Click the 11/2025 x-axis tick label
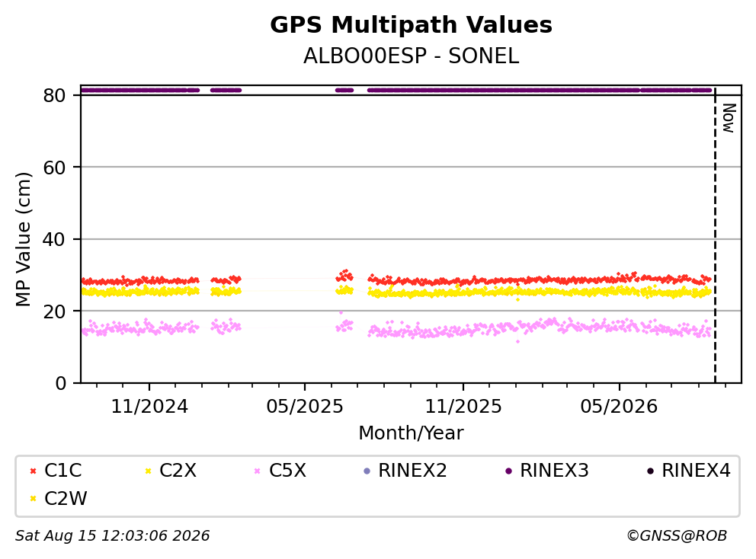756x559 pixels. tap(463, 407)
